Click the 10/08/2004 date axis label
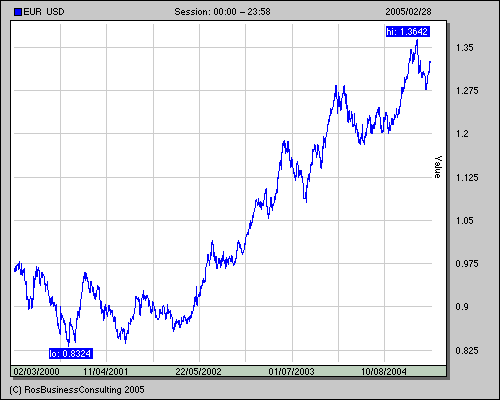Image resolution: width=500 pixels, height=400 pixels. [384, 371]
